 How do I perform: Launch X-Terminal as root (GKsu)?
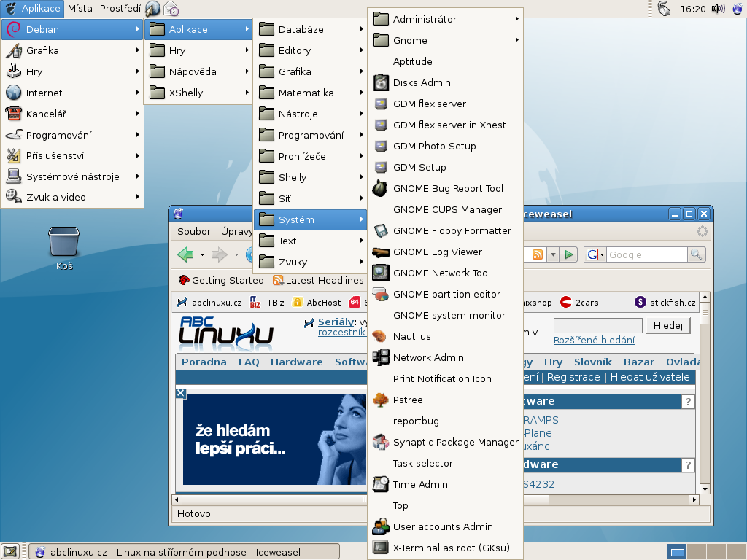tap(445, 548)
